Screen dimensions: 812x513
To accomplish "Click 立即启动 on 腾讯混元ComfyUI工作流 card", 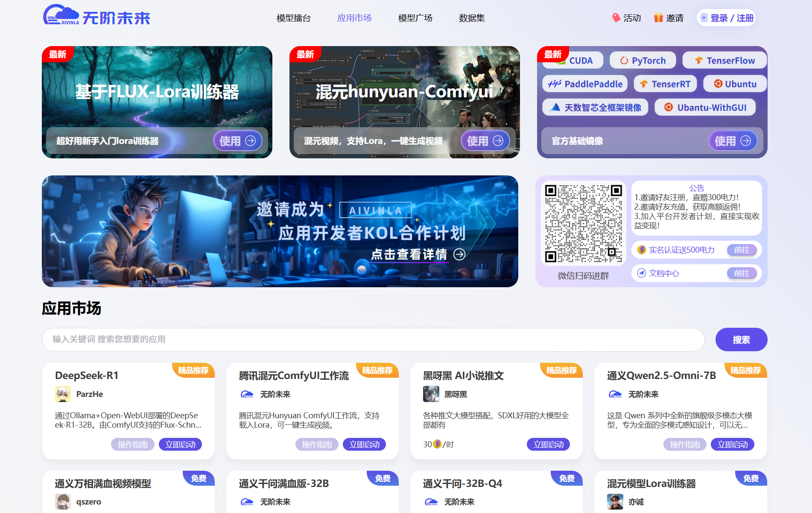I will (364, 444).
